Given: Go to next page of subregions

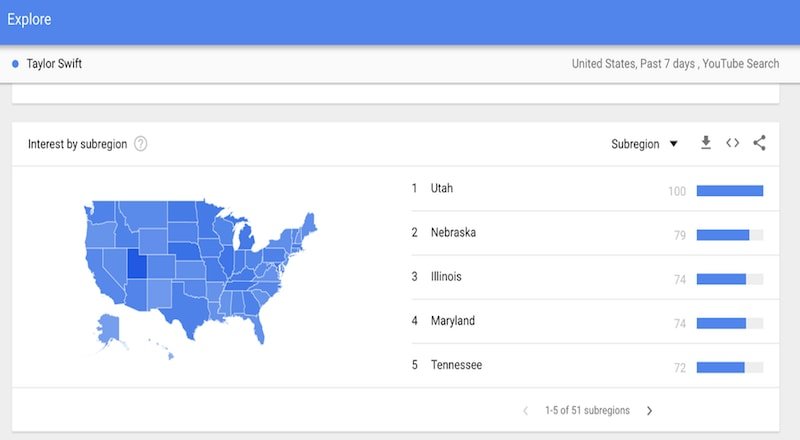Looking at the screenshot, I should (x=649, y=410).
